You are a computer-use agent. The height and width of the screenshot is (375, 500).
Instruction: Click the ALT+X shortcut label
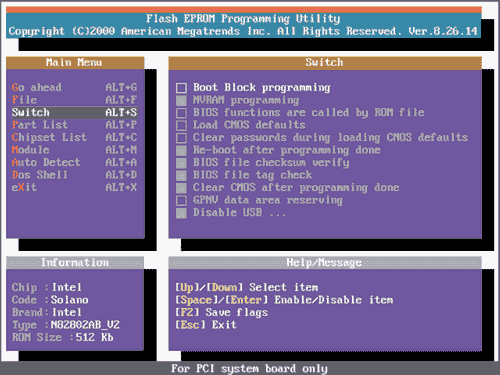[121, 187]
